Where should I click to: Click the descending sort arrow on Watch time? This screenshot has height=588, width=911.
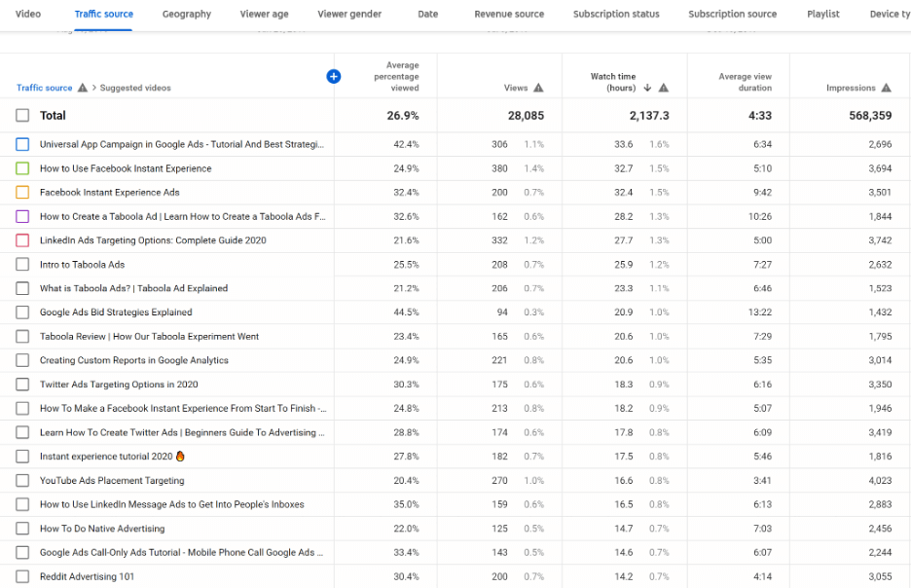tap(647, 88)
